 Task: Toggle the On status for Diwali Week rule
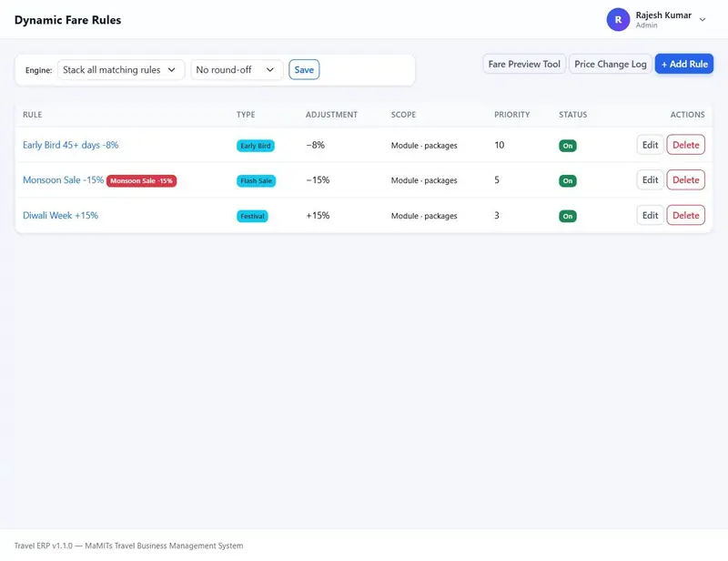coord(567,216)
